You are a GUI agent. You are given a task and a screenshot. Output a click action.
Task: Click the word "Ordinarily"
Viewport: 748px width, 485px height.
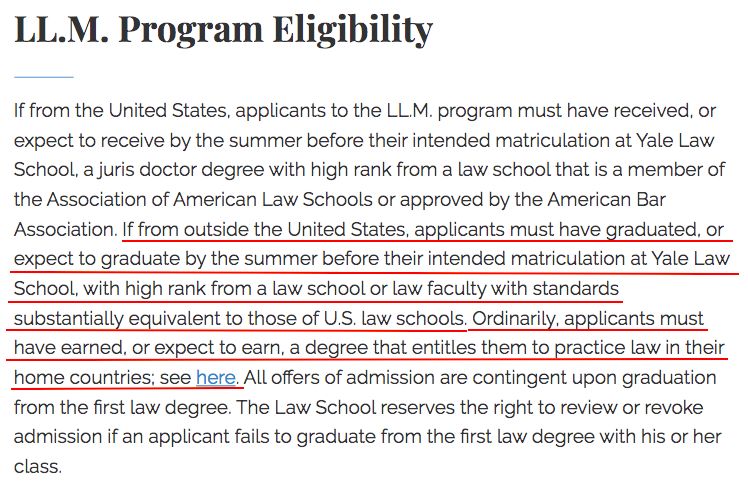point(517,321)
